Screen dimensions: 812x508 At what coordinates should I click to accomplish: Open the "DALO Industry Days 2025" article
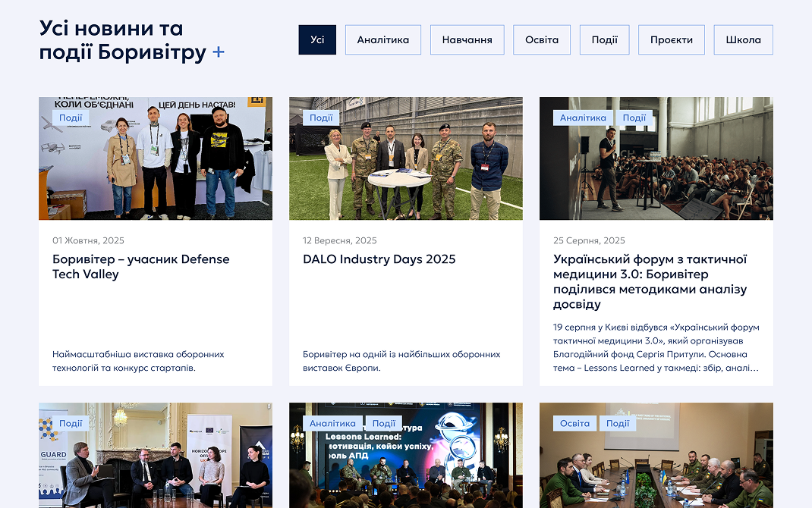(379, 259)
